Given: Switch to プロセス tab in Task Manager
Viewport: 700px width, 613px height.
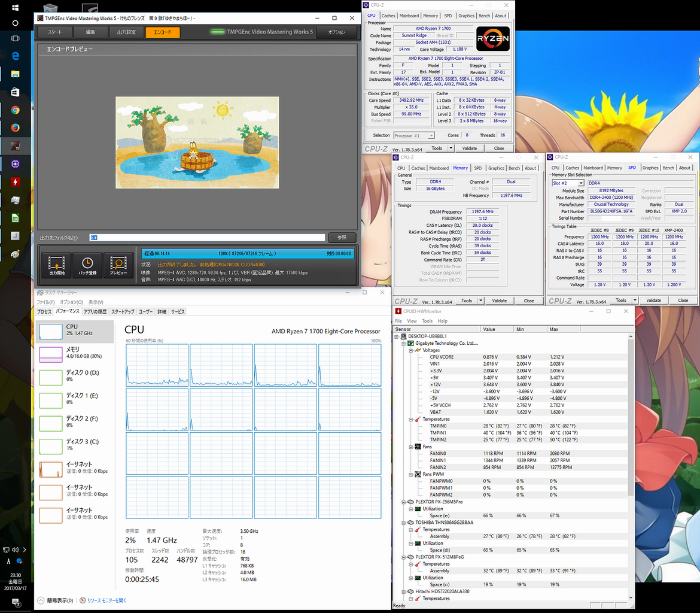Looking at the screenshot, I should pyautogui.click(x=44, y=311).
